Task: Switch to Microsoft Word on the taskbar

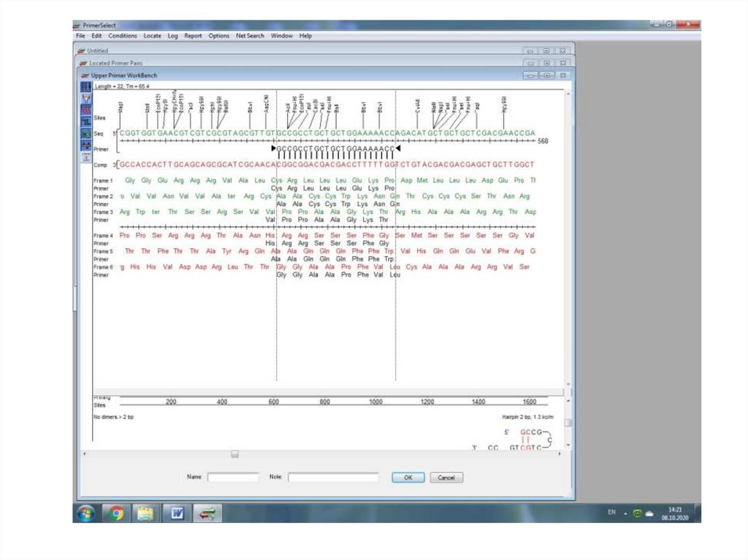Action: 177,513
